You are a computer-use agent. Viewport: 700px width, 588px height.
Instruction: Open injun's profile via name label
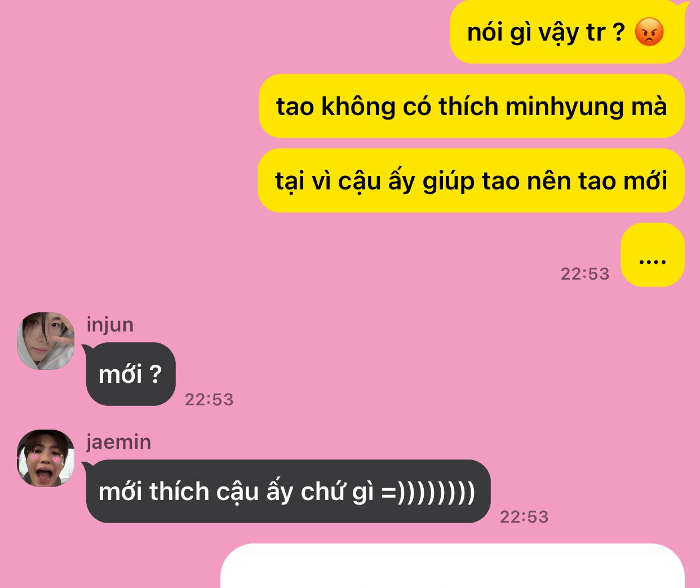[x=110, y=325]
